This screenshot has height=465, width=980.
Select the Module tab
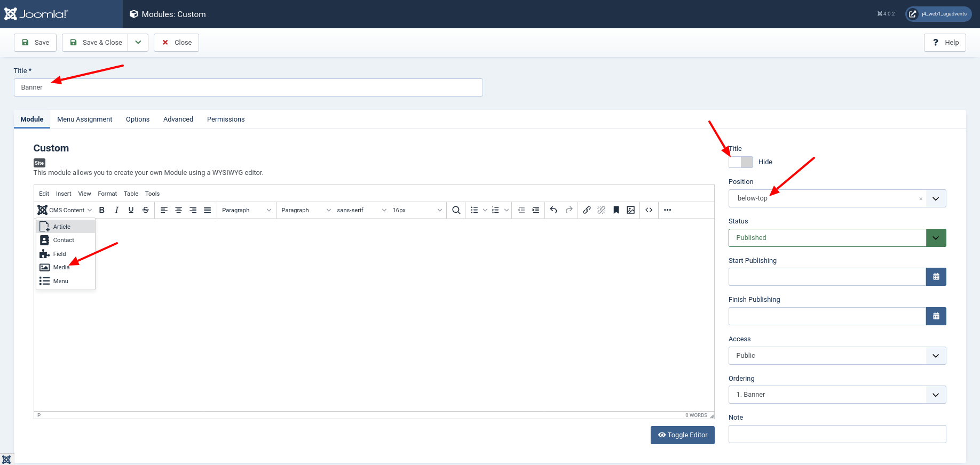(x=32, y=119)
